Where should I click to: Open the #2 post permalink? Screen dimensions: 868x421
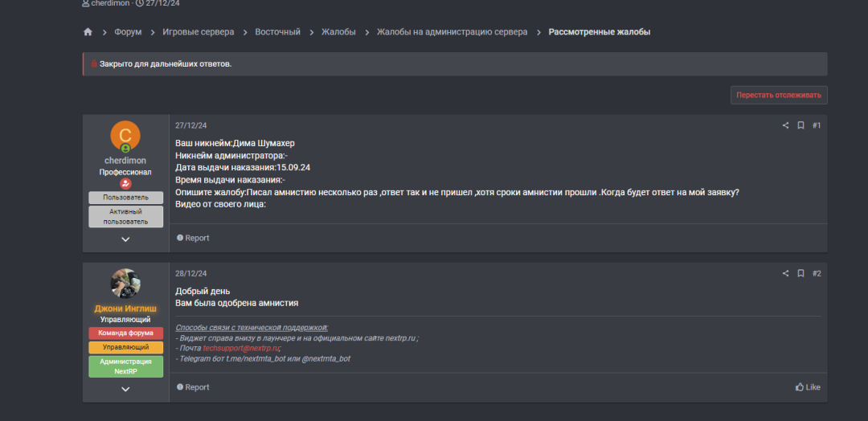[817, 273]
